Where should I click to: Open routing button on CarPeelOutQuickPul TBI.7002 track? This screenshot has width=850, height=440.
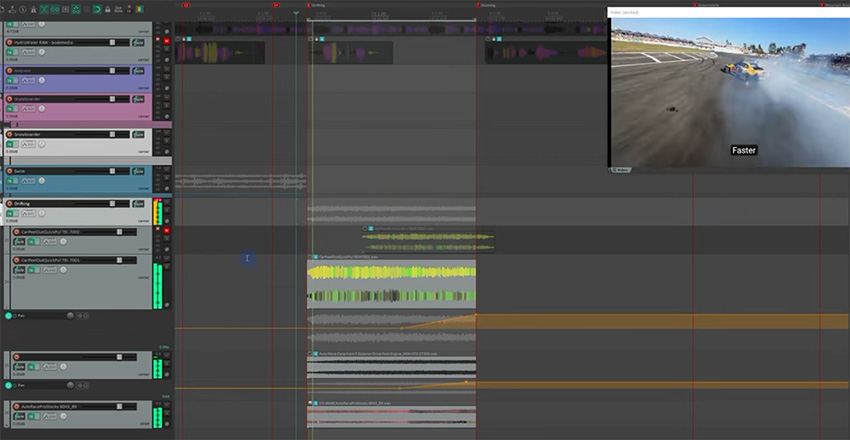click(19, 242)
